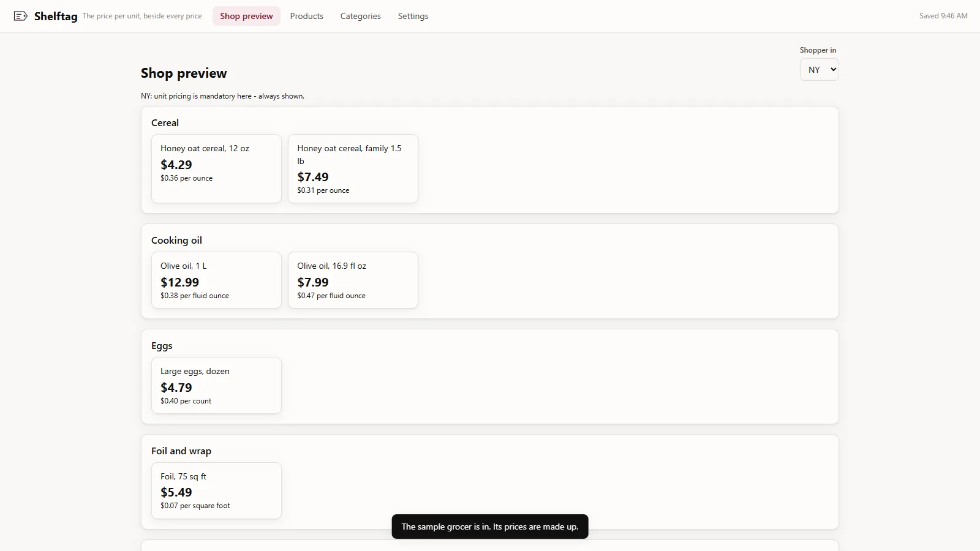
Task: Click the Shelftag price tag logo icon
Action: (20, 16)
